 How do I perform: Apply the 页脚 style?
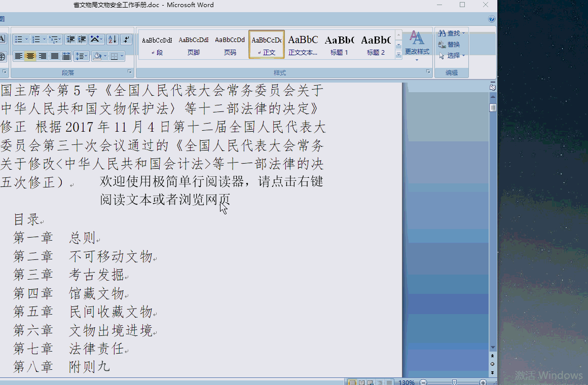194,45
